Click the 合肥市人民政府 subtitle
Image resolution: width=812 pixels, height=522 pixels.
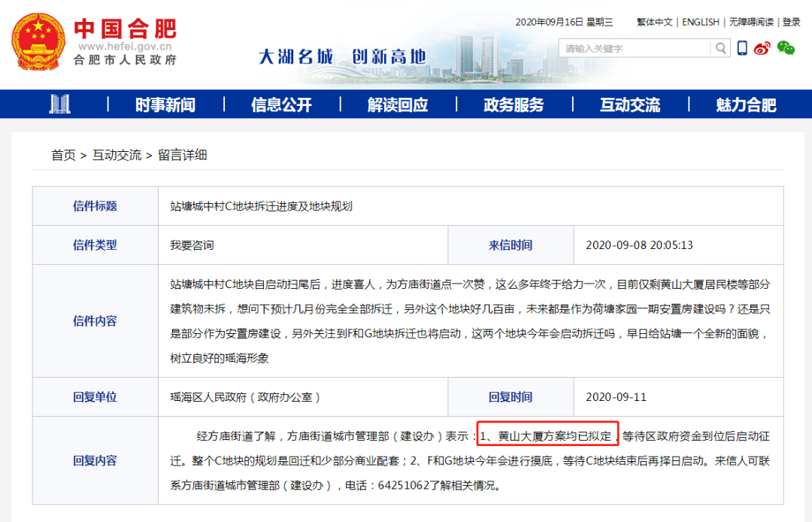click(x=126, y=60)
